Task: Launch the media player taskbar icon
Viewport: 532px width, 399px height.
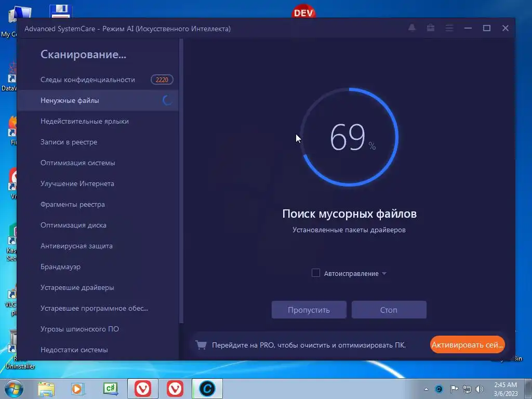Action: 78,389
